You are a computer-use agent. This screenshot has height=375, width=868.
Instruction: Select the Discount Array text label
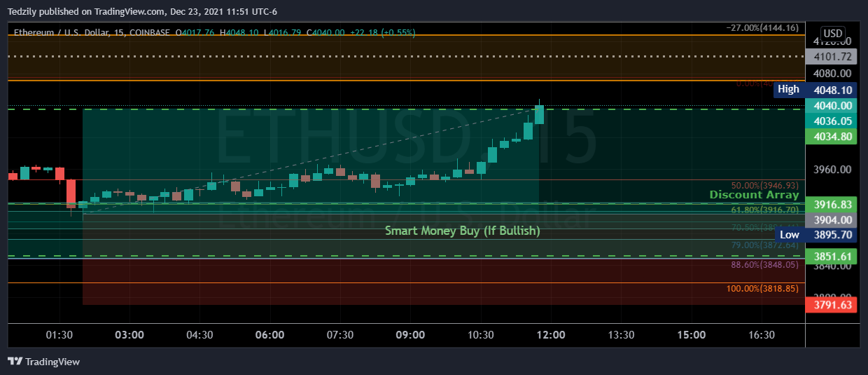754,195
